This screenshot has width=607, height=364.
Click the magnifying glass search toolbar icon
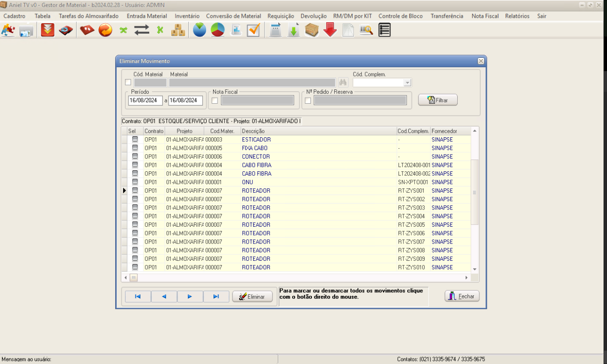pos(366,31)
